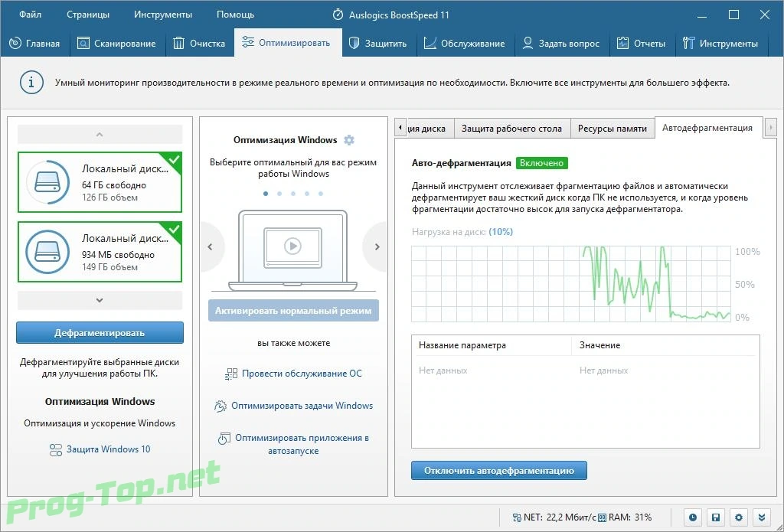Play the laptop video thumbnail
The height and width of the screenshot is (532, 784).
click(292, 246)
